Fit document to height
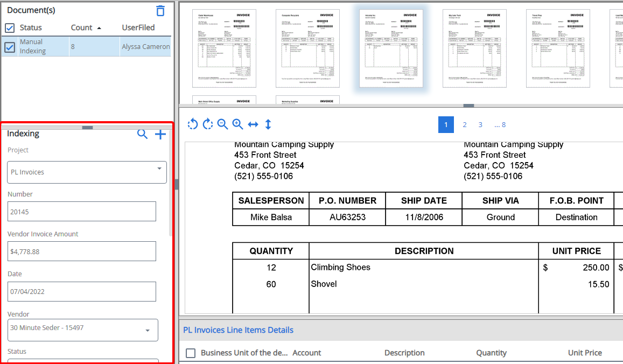The height and width of the screenshot is (364, 623). coord(268,124)
